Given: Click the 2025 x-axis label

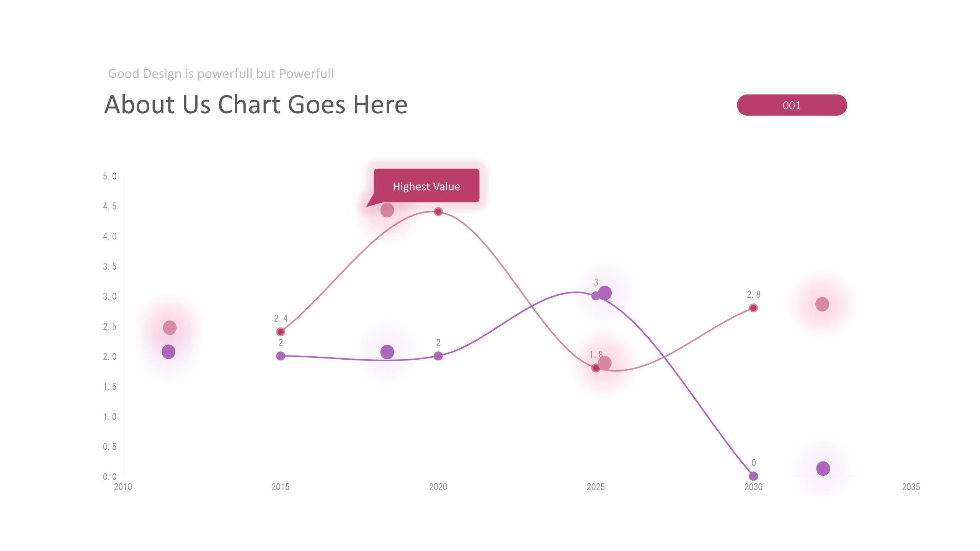Looking at the screenshot, I should [596, 487].
